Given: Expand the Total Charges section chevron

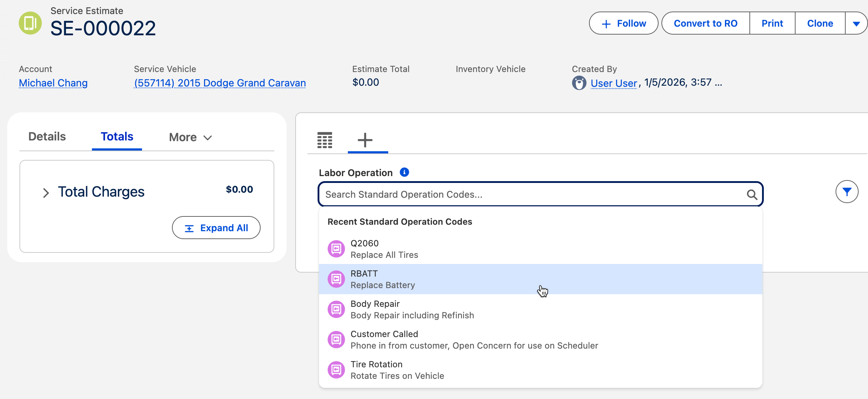Looking at the screenshot, I should click(46, 193).
